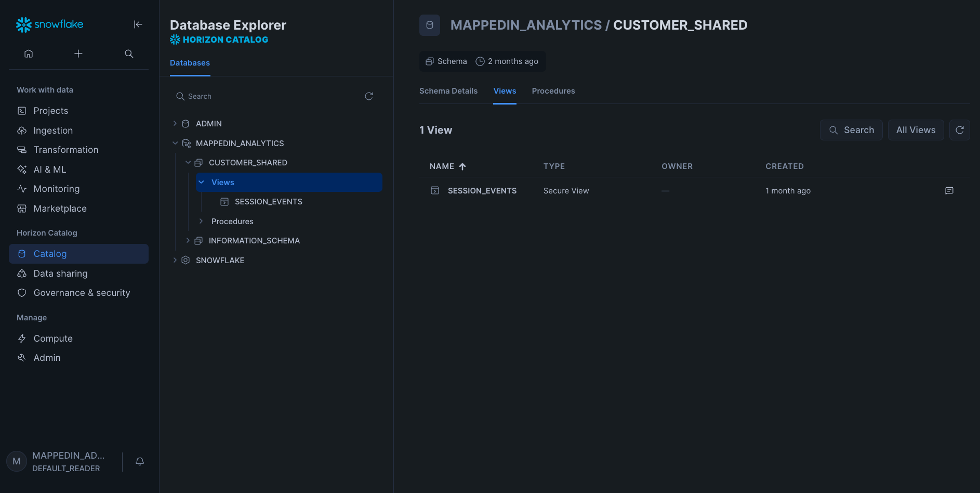Open Marketplace in the sidebar

[x=78, y=209]
